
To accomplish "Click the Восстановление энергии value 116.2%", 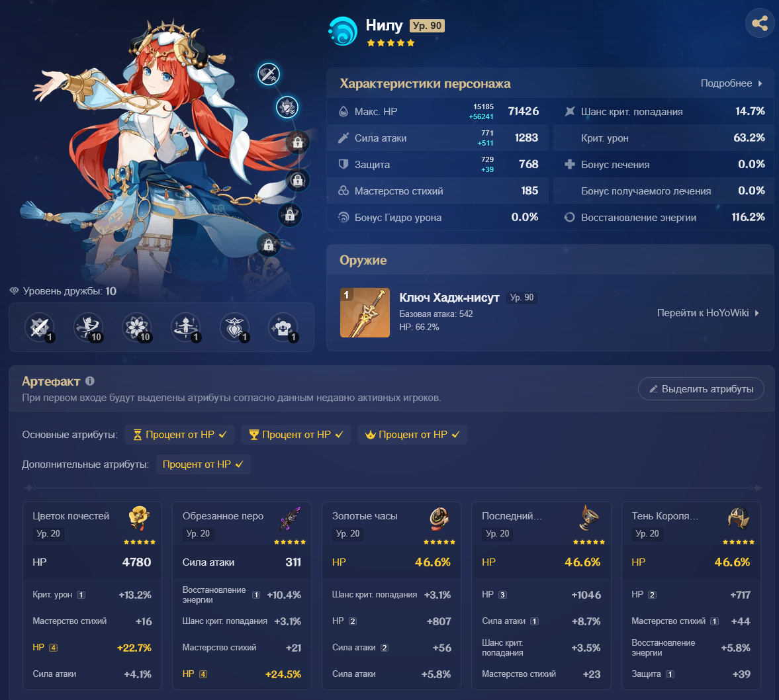I will (x=748, y=217).
